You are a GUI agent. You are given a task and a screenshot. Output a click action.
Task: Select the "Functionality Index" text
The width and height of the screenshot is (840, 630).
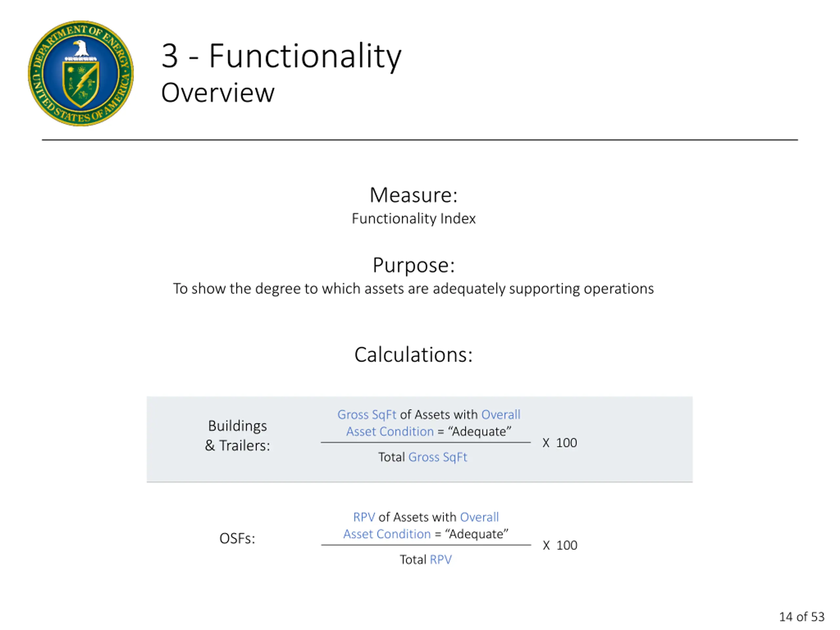coord(413,219)
